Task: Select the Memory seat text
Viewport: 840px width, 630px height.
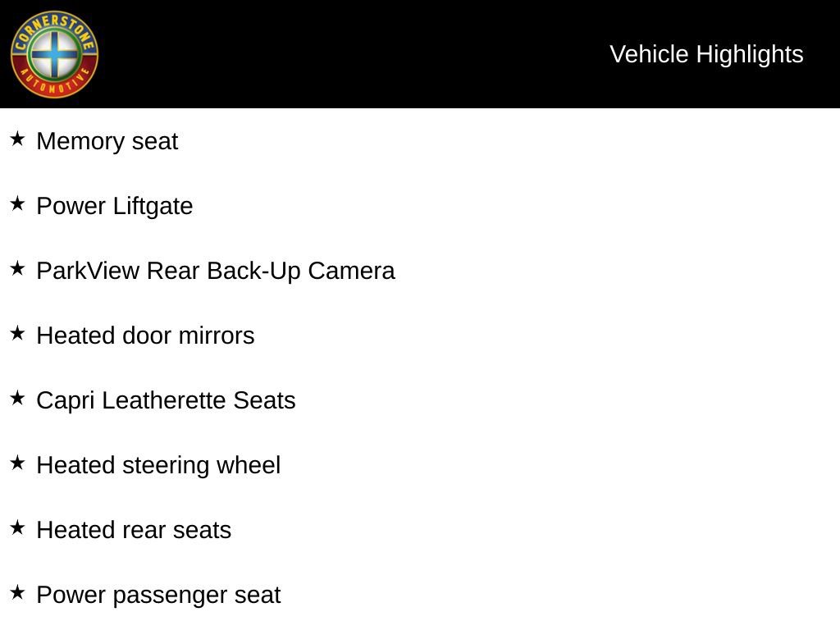Action: [x=107, y=141]
